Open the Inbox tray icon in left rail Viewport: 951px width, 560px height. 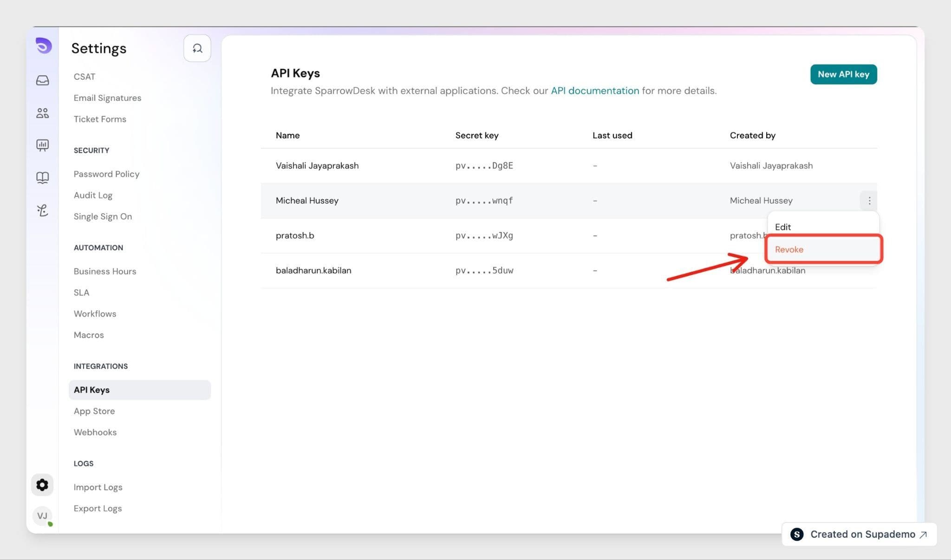pyautogui.click(x=42, y=80)
